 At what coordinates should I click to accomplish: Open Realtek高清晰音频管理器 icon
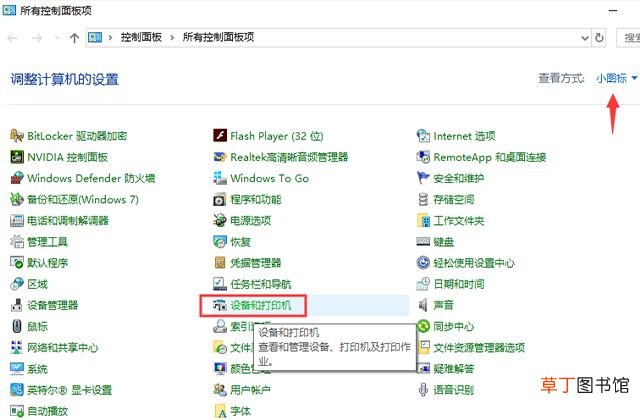click(220, 157)
